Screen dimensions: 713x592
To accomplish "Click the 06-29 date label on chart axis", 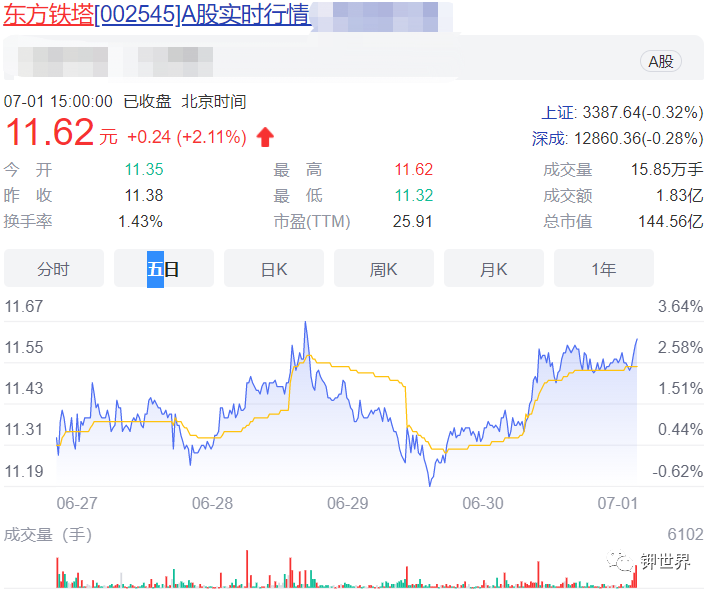I will click(347, 503).
